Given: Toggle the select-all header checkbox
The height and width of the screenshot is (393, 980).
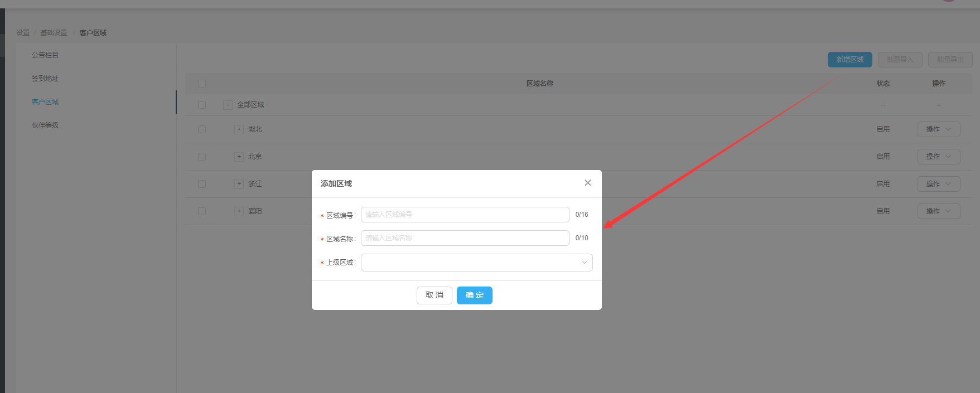Looking at the screenshot, I should (202, 84).
